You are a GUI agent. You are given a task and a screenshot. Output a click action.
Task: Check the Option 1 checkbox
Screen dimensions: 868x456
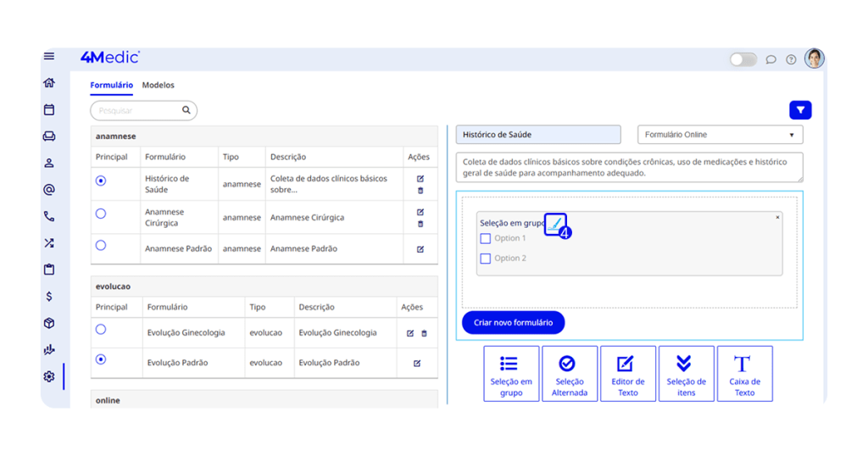click(486, 239)
